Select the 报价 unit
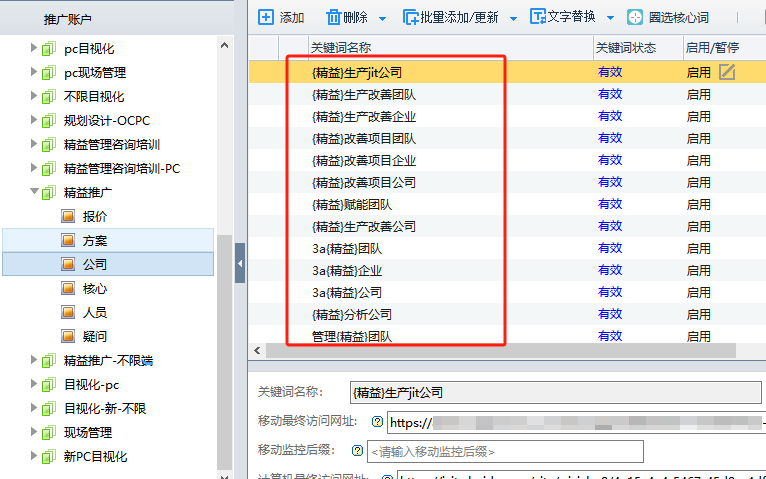 click(x=94, y=216)
